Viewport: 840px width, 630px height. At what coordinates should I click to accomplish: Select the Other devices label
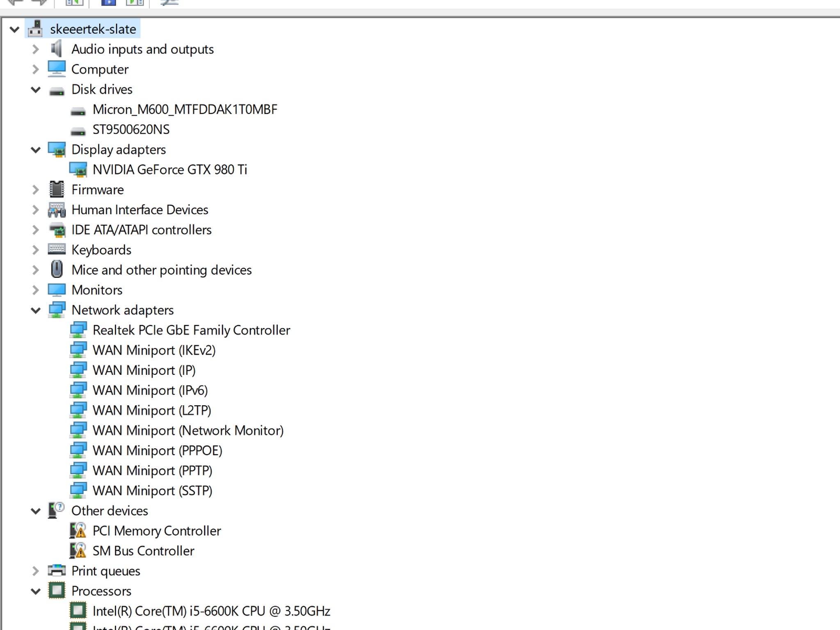[110, 511]
